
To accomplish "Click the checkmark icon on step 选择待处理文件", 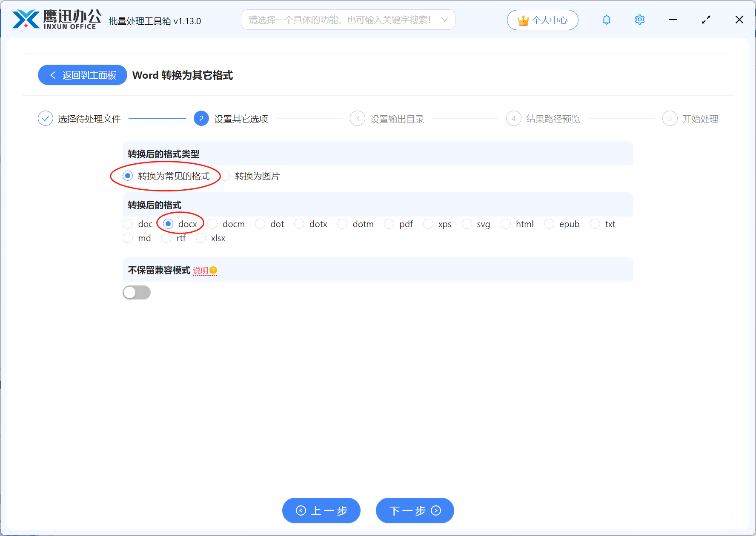I will pyautogui.click(x=46, y=118).
